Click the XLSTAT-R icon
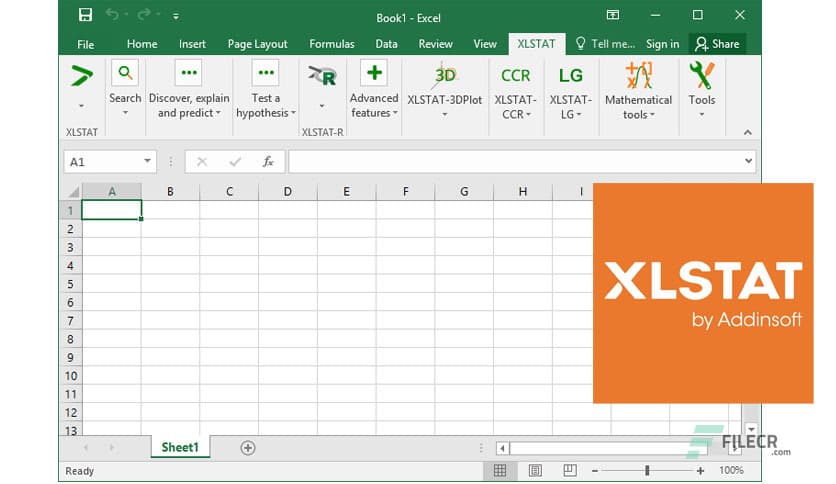 point(322,76)
